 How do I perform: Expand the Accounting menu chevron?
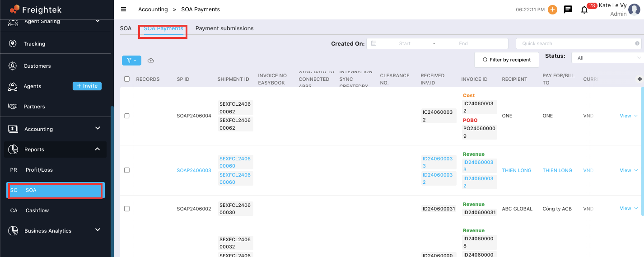click(x=98, y=128)
